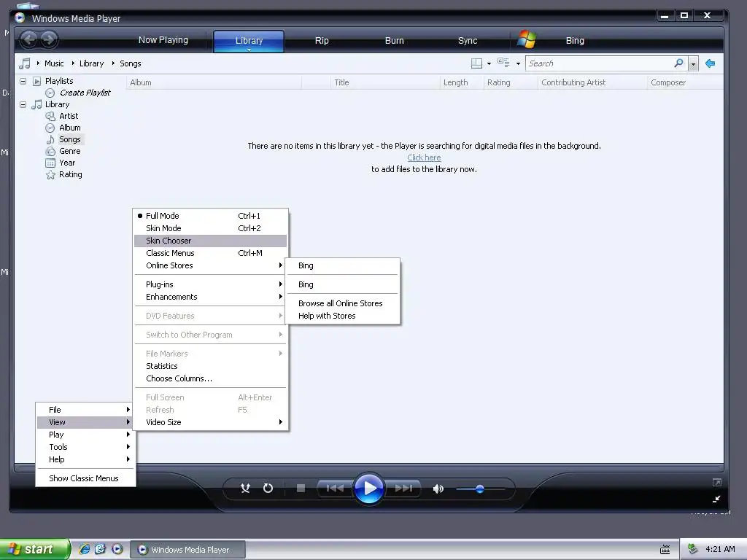Select Full Mode radio option
Image resolution: width=747 pixels, height=560 pixels.
(x=211, y=216)
